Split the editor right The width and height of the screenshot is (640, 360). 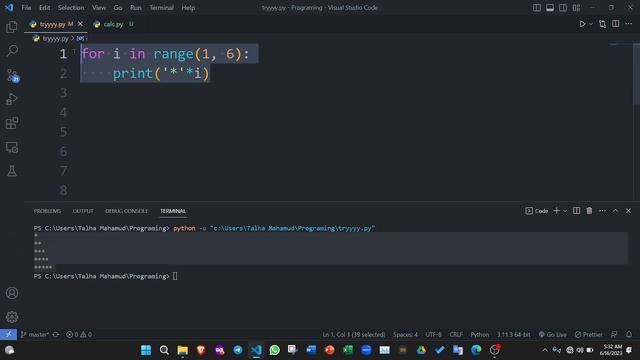point(616,24)
